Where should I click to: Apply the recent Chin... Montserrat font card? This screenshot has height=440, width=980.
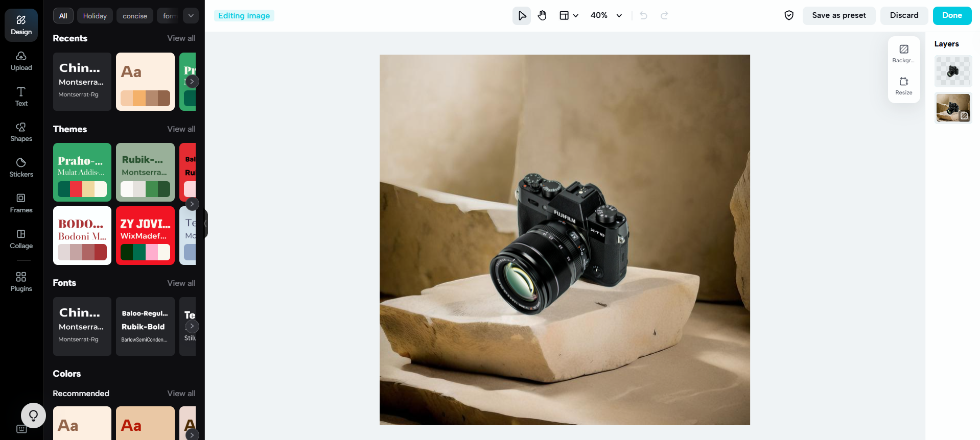click(82, 82)
